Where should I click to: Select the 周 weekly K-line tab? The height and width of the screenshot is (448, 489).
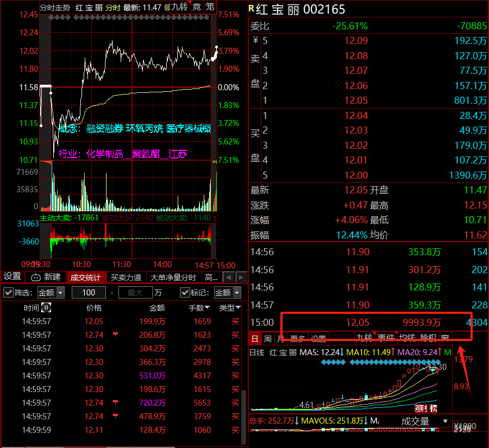268,338
